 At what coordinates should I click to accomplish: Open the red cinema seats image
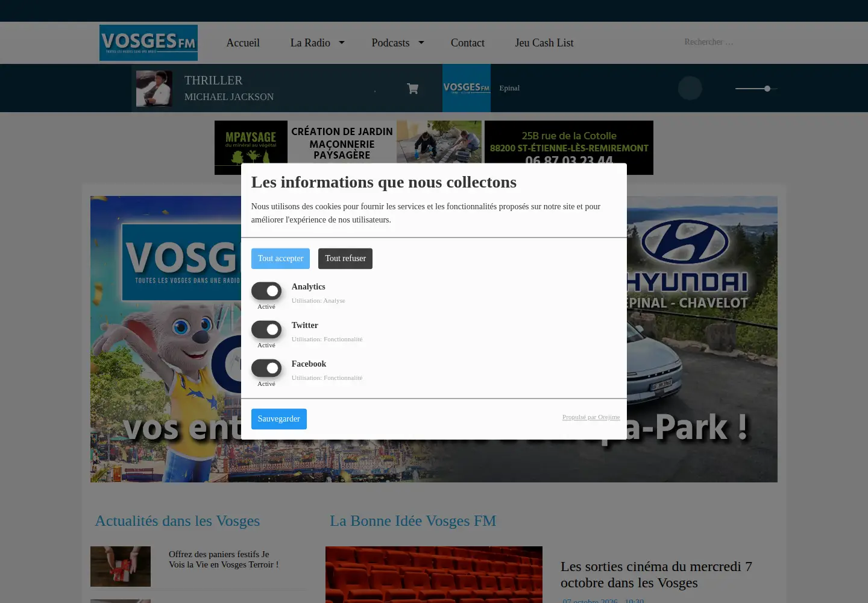pos(434,575)
